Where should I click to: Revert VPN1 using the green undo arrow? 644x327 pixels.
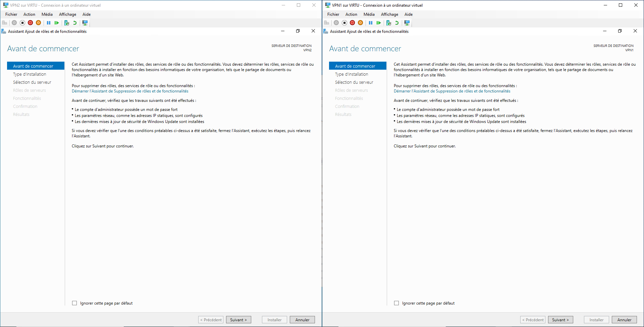[397, 23]
